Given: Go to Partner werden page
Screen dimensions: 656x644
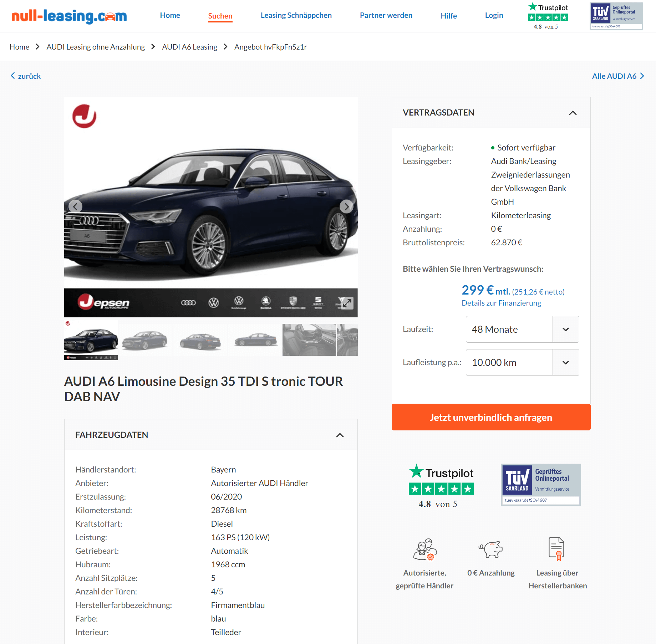Looking at the screenshot, I should click(386, 15).
